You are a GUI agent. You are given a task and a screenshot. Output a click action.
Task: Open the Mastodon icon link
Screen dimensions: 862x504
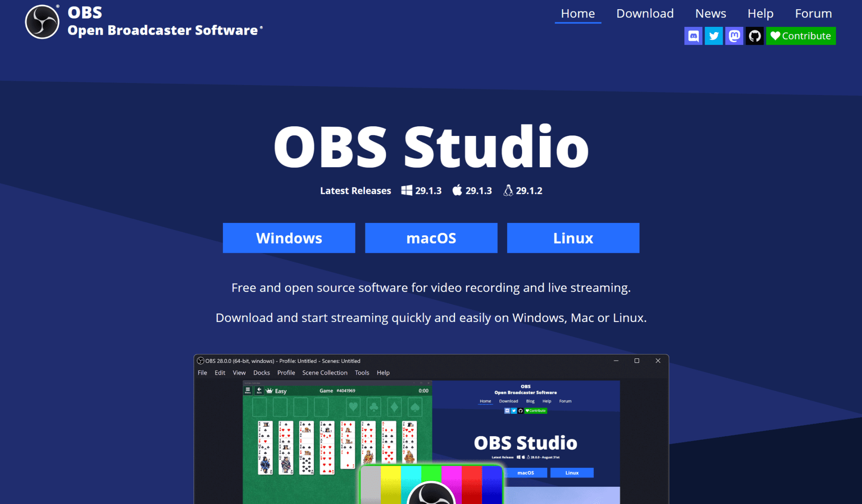coord(734,36)
